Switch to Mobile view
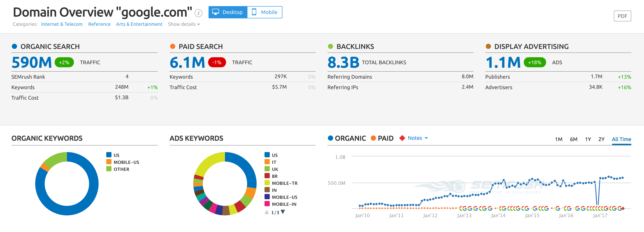 265,12
